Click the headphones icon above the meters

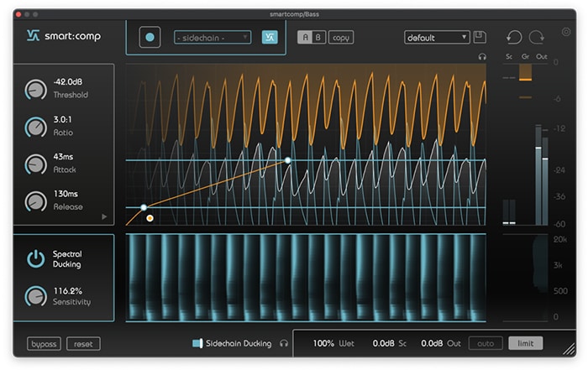482,56
